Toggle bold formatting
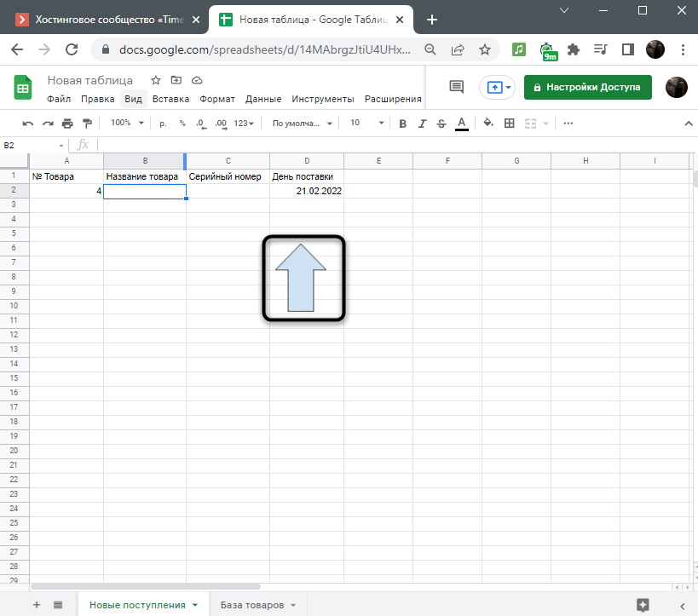Image resolution: width=698 pixels, height=616 pixels. (402, 123)
